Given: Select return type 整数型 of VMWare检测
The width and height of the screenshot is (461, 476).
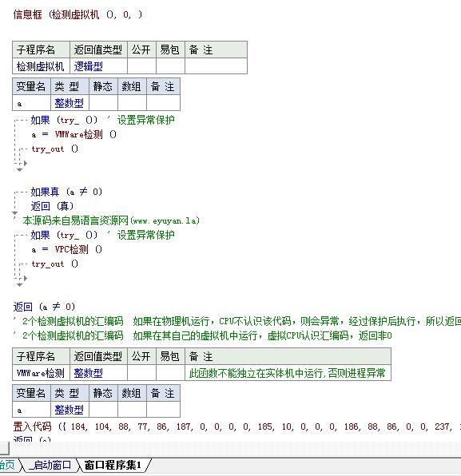Looking at the screenshot, I should coord(89,373).
